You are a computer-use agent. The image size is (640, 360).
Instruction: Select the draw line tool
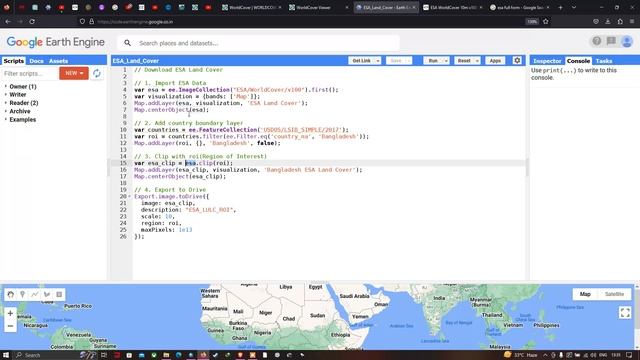tap(35, 294)
